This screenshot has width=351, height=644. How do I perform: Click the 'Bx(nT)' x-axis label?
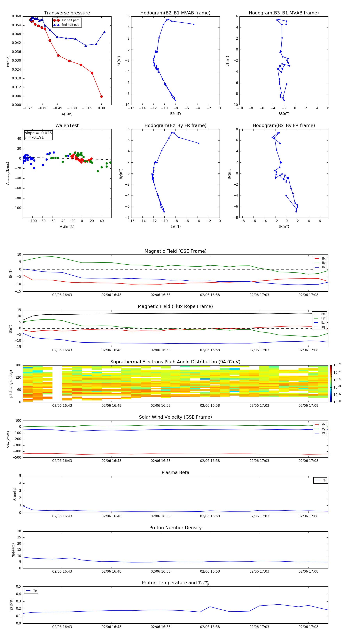(284, 227)
